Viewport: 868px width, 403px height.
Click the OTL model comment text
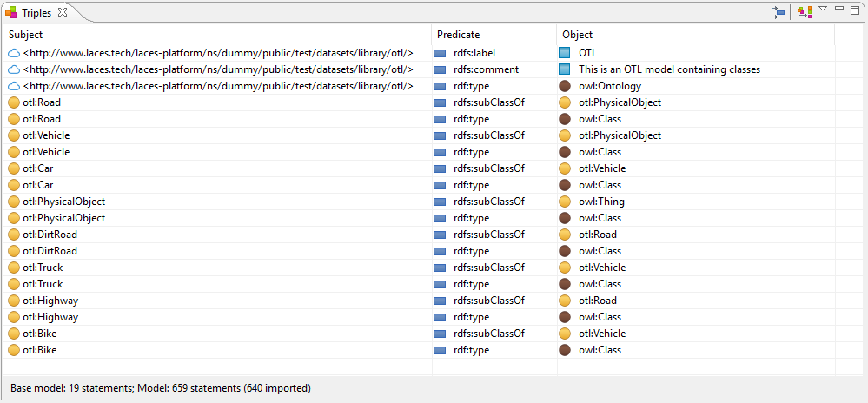click(x=669, y=69)
